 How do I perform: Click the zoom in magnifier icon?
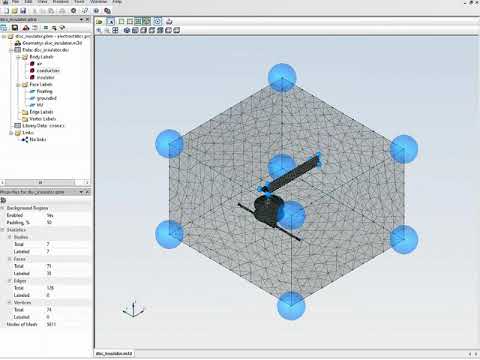coord(99,30)
